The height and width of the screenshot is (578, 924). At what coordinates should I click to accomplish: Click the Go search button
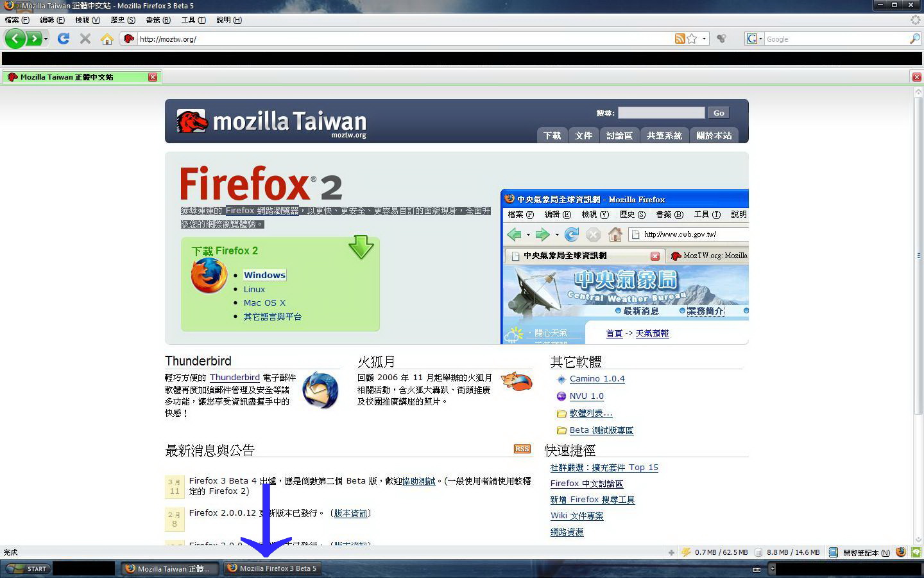[x=719, y=113]
